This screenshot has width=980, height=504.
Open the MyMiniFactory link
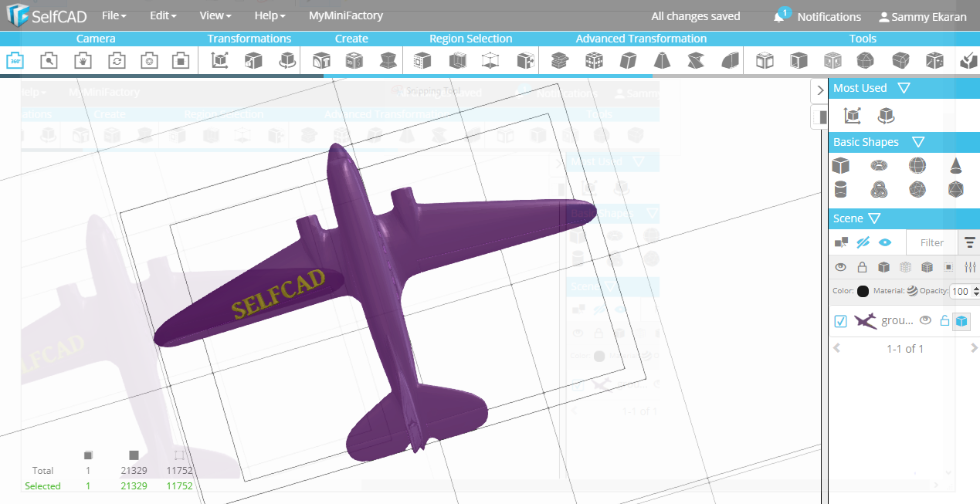345,15
